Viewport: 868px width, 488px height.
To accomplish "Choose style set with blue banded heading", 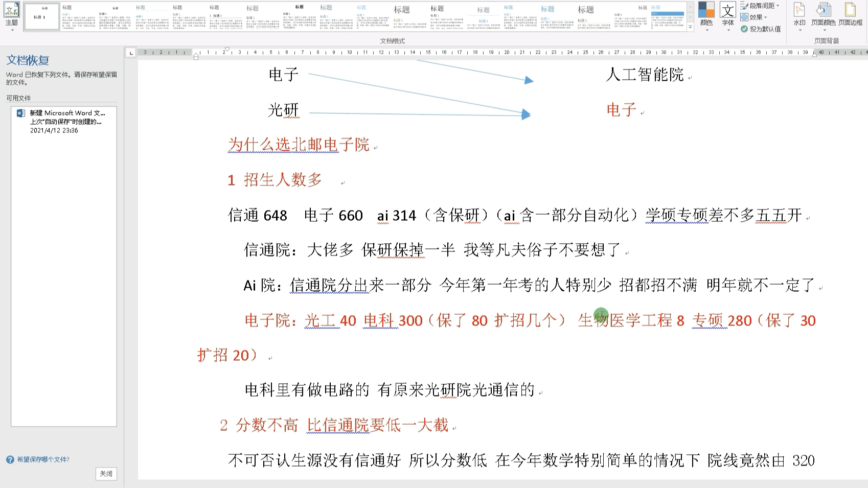I will pyautogui.click(x=668, y=16).
